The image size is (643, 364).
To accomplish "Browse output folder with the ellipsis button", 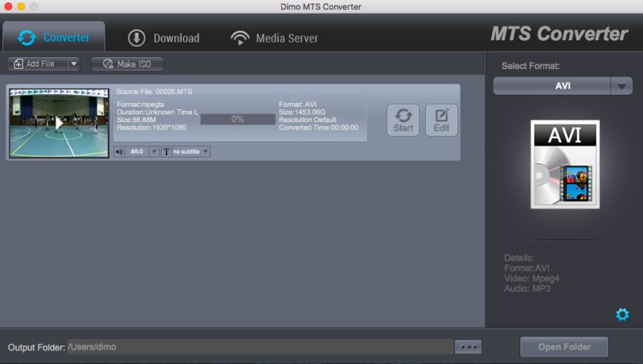I will coord(468,347).
